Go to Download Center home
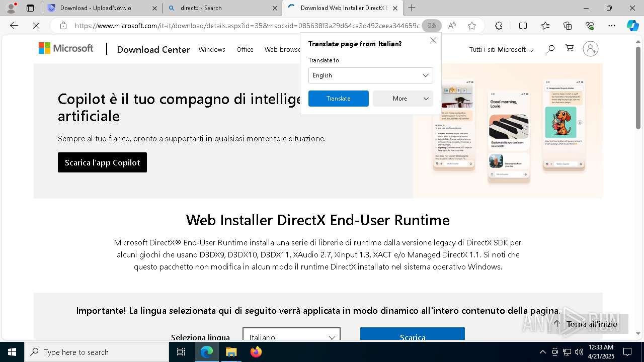Viewport: 644px width, 362px height. click(153, 49)
